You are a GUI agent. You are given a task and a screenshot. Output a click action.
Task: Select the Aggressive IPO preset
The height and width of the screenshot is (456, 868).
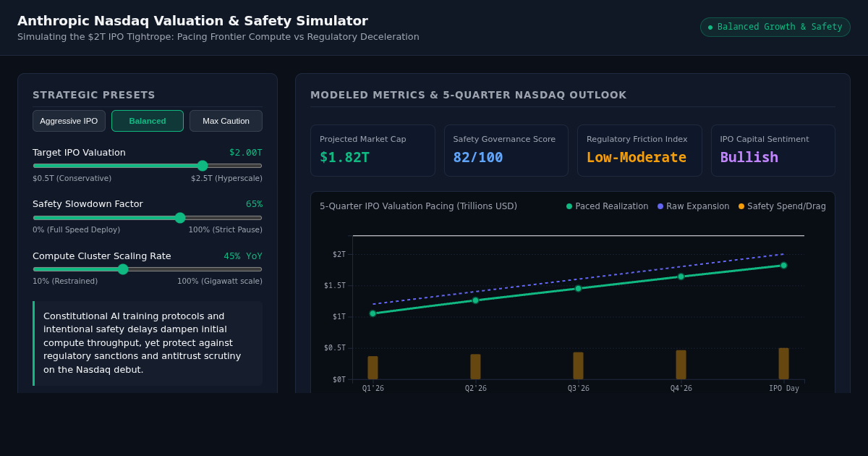point(69,121)
